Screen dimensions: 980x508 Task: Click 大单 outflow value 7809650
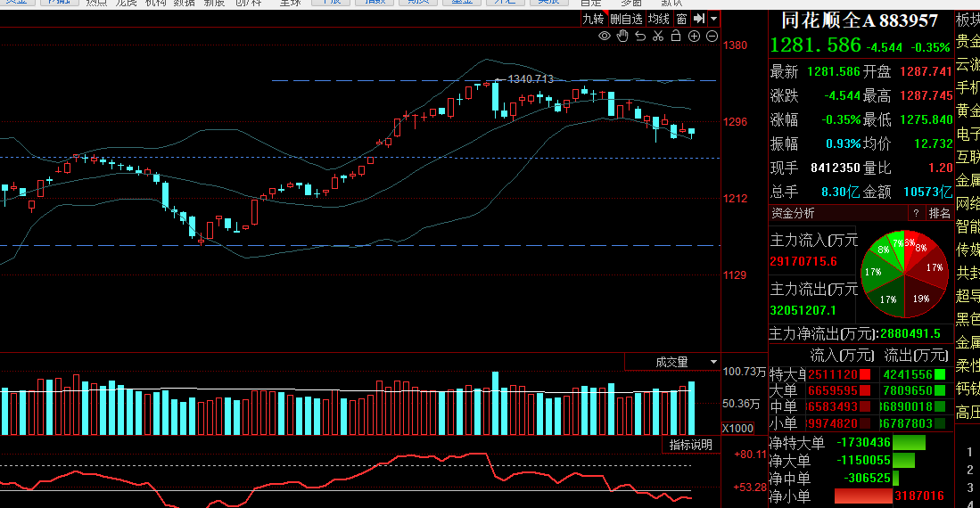pyautogui.click(x=908, y=390)
